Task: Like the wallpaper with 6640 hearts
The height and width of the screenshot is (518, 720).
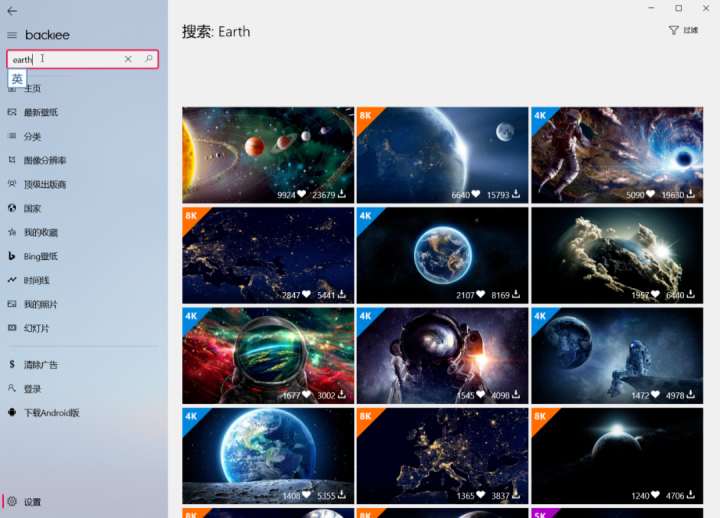Action: click(x=476, y=194)
